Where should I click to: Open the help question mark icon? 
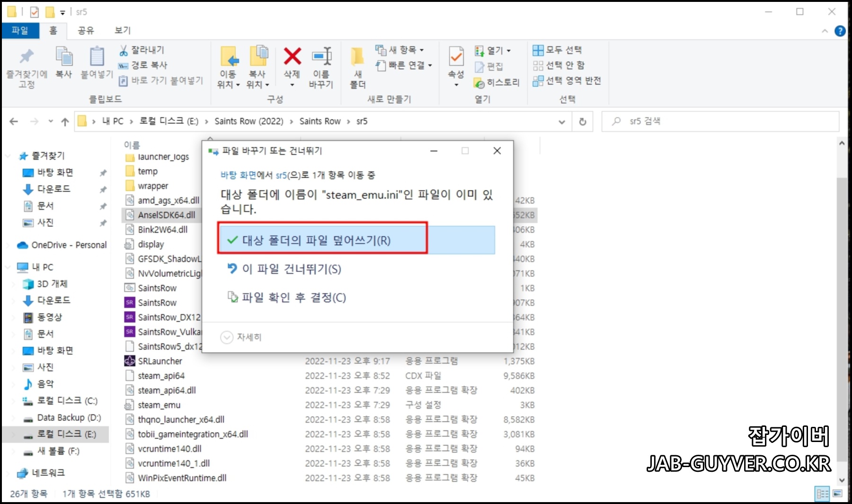pyautogui.click(x=840, y=31)
